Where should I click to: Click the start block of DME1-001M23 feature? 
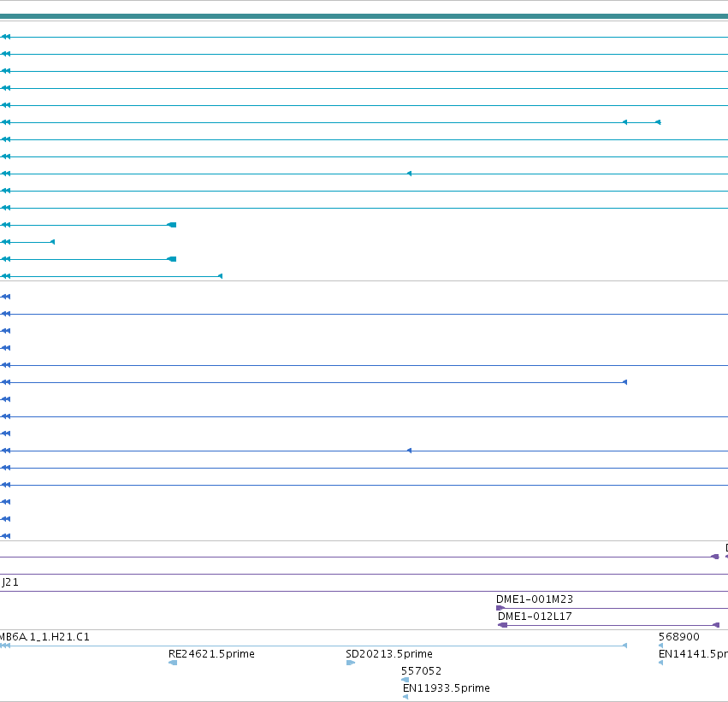pyautogui.click(x=500, y=608)
